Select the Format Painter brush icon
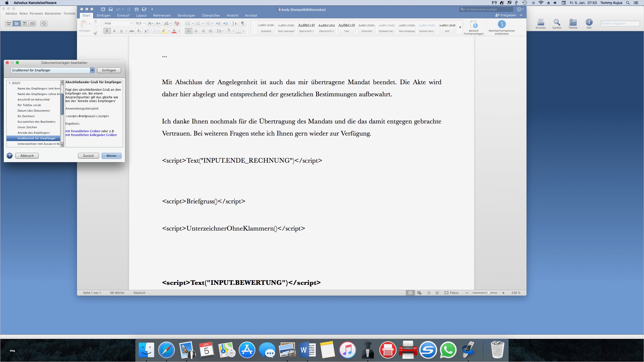Screen dimensions: 644x362 pos(96,33)
